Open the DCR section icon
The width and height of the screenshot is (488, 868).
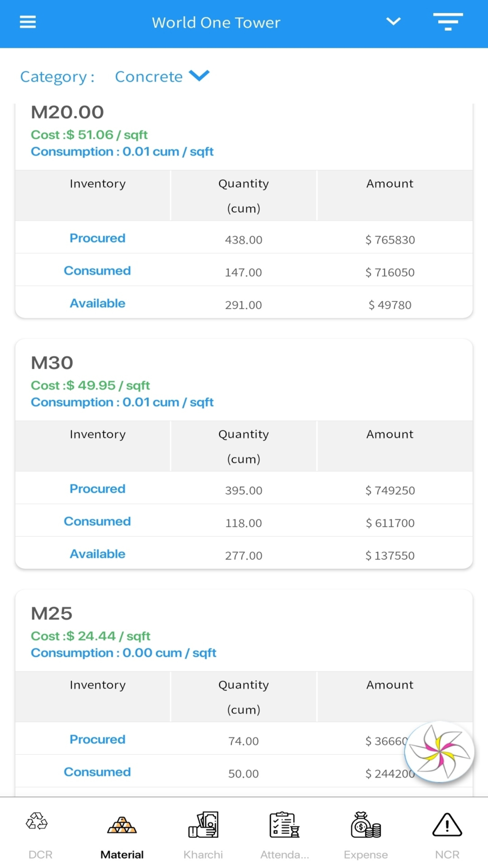click(x=37, y=822)
